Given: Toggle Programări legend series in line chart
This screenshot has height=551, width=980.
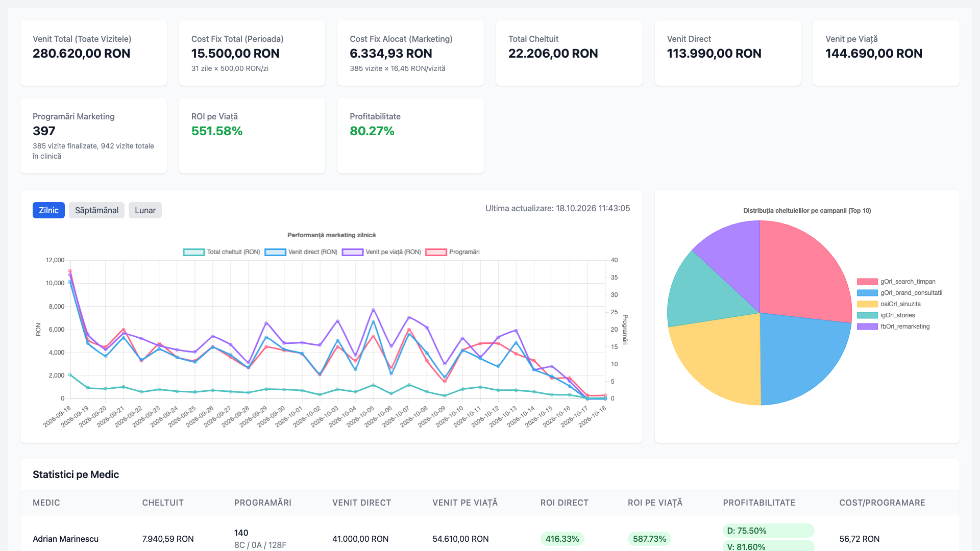Looking at the screenshot, I should tap(452, 252).
